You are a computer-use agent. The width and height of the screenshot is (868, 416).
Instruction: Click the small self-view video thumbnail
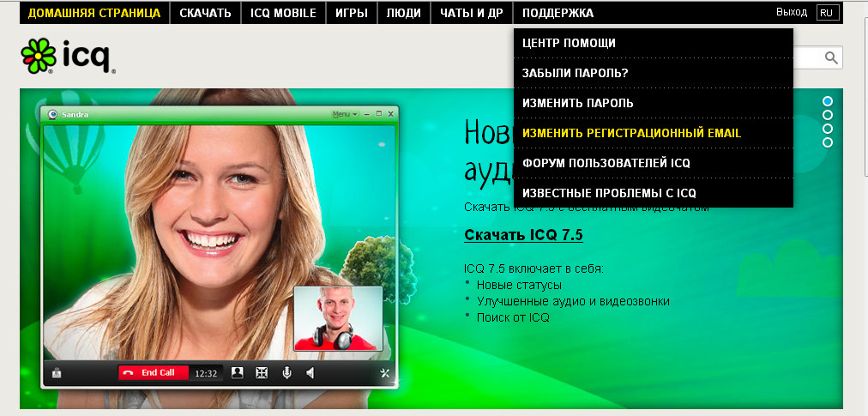click(x=338, y=318)
